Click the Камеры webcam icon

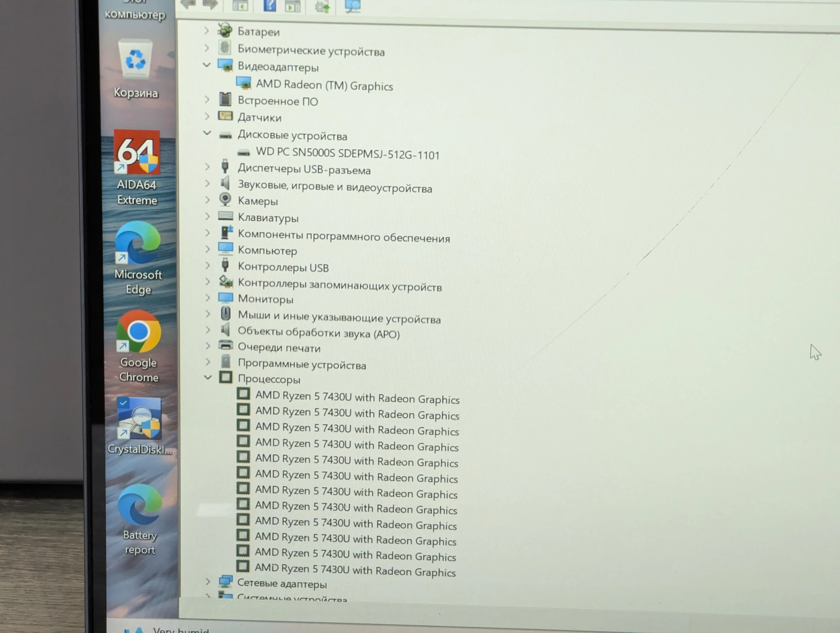225,199
